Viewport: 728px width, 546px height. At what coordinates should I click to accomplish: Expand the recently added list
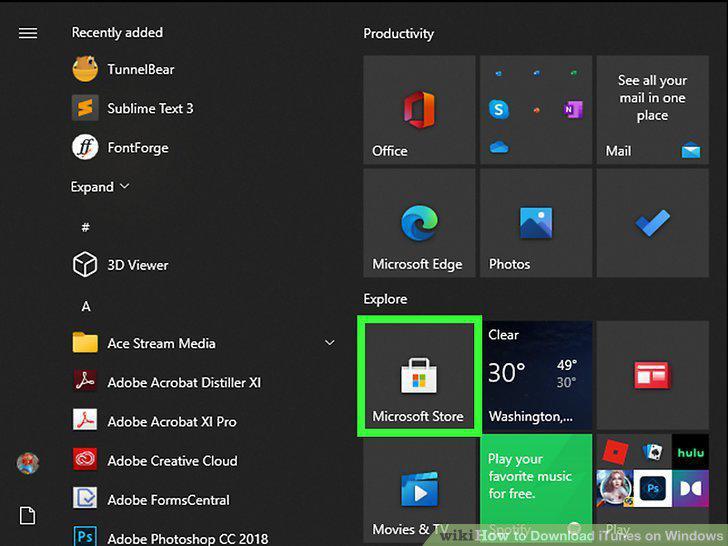coord(100,187)
